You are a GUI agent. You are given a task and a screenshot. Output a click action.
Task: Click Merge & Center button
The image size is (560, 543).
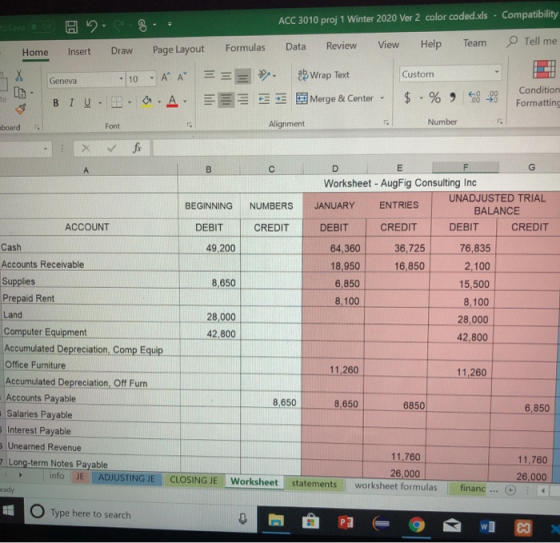(335, 98)
